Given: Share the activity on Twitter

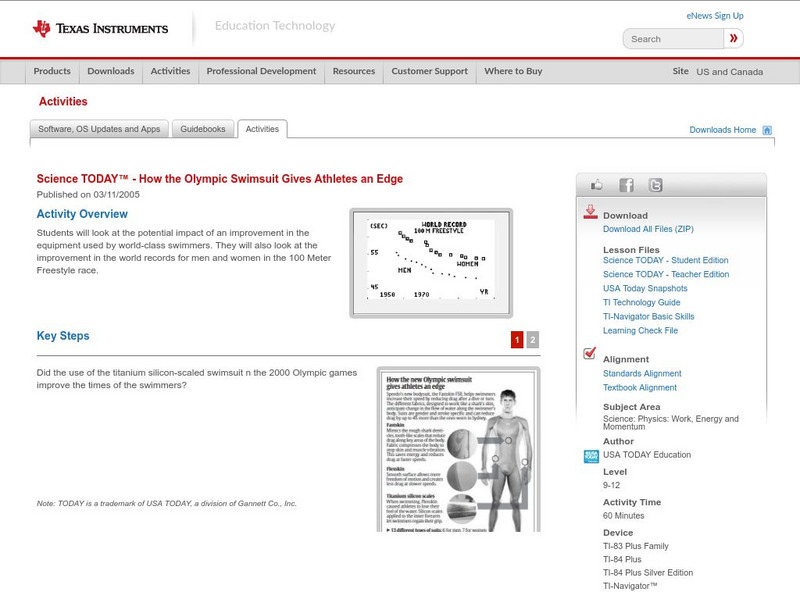Looking at the screenshot, I should tap(656, 185).
